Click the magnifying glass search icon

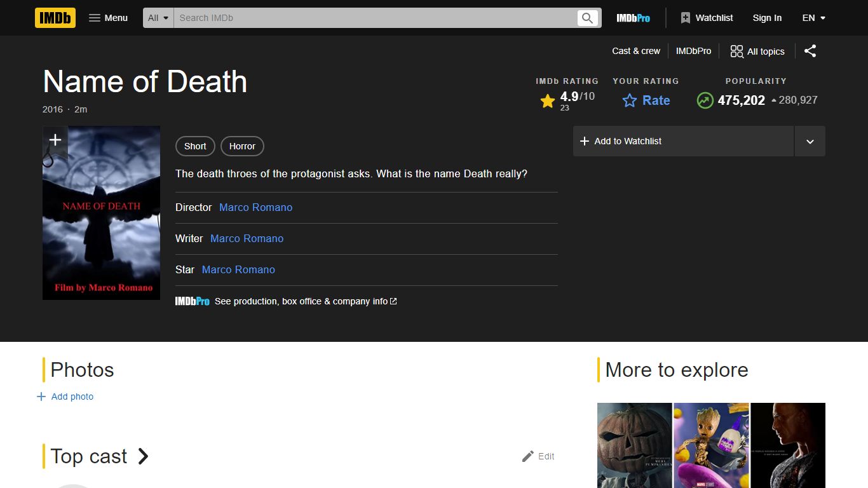pyautogui.click(x=588, y=18)
